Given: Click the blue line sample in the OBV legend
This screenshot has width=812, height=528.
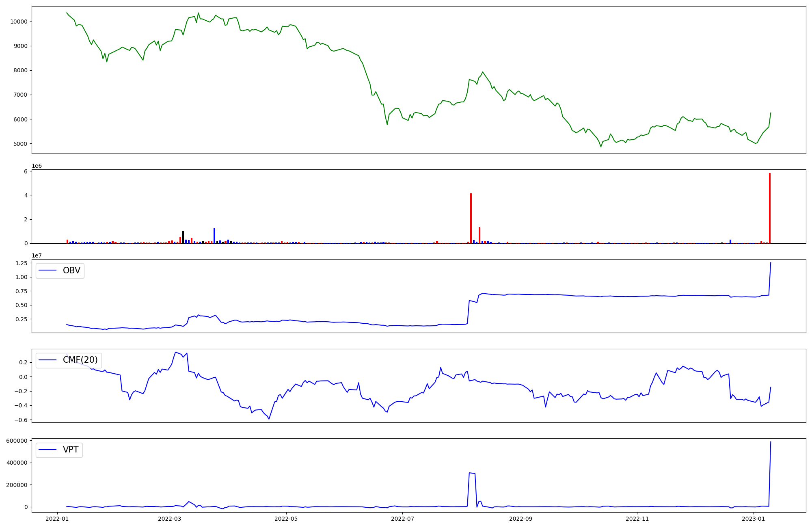Looking at the screenshot, I should pos(48,270).
